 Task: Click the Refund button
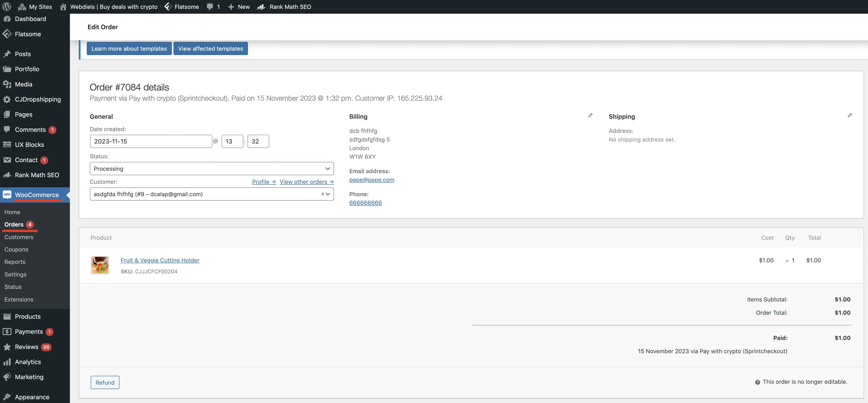[105, 382]
